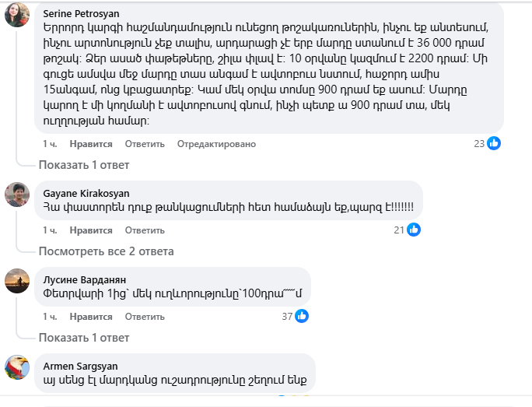Open edit history via Отредактировано
The image size is (532, 407).
click(x=216, y=144)
